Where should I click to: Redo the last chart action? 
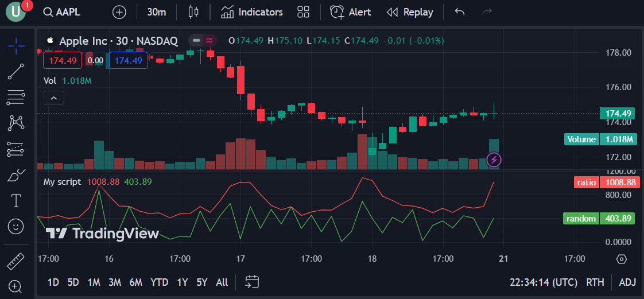(487, 12)
